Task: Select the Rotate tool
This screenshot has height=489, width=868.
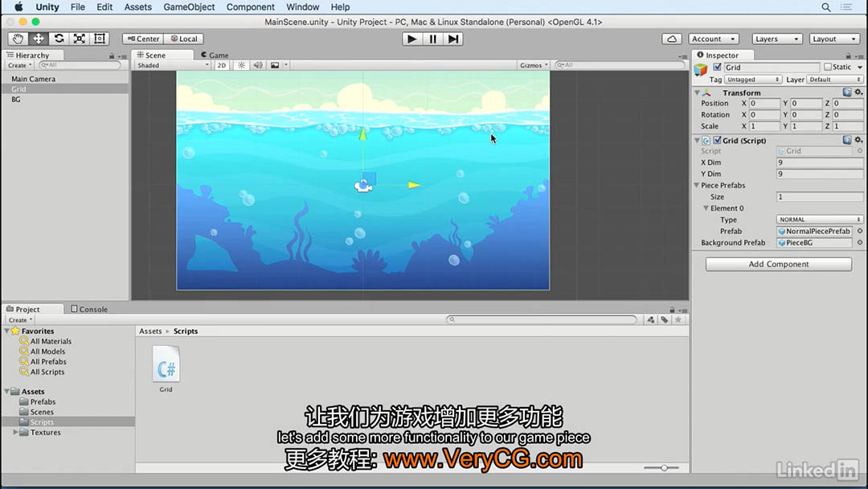Action: point(59,39)
